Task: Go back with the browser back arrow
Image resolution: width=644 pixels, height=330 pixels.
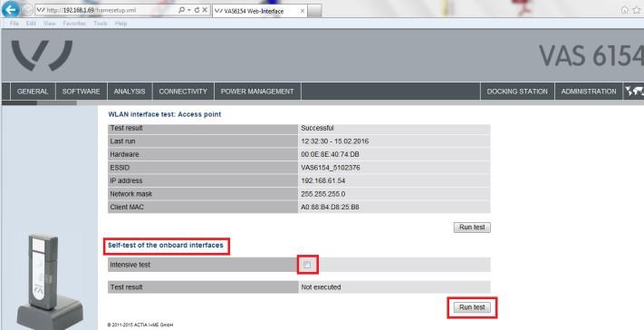Action: point(10,9)
